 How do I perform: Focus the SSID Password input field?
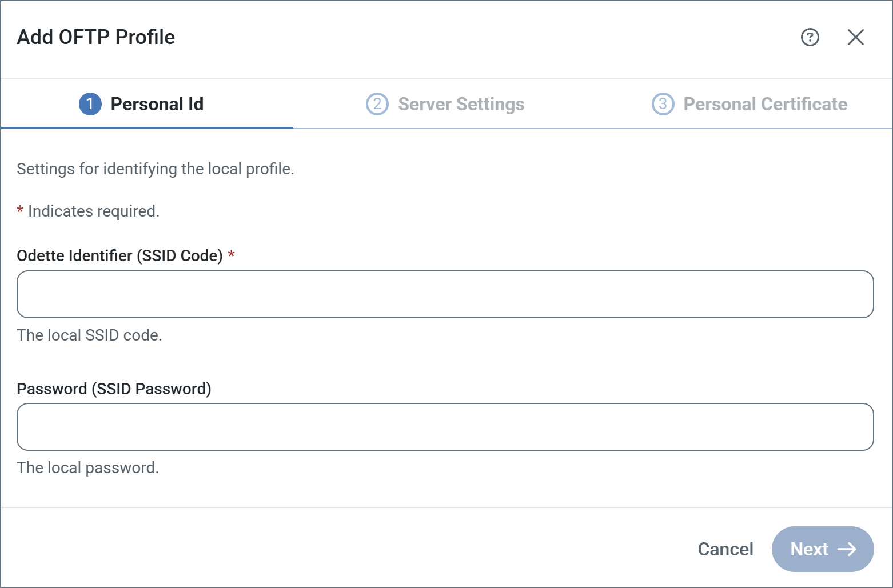pyautogui.click(x=445, y=427)
